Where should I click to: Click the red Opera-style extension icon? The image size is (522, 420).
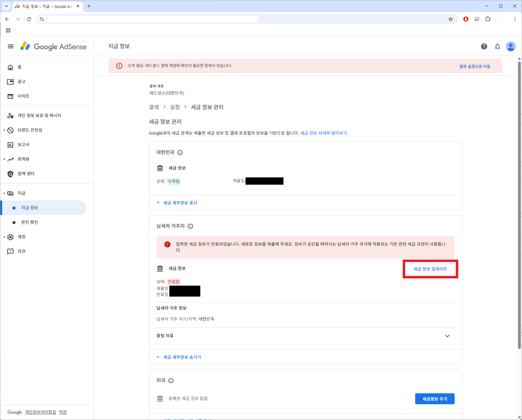point(466,19)
